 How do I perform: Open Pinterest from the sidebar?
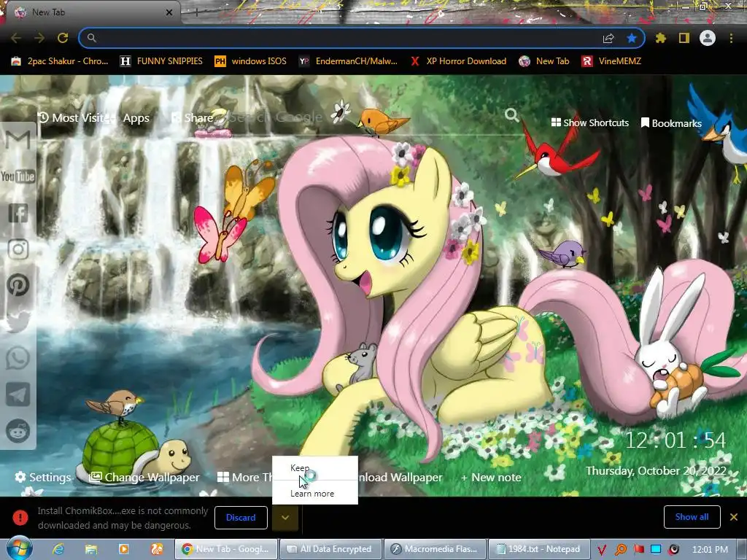(18, 285)
